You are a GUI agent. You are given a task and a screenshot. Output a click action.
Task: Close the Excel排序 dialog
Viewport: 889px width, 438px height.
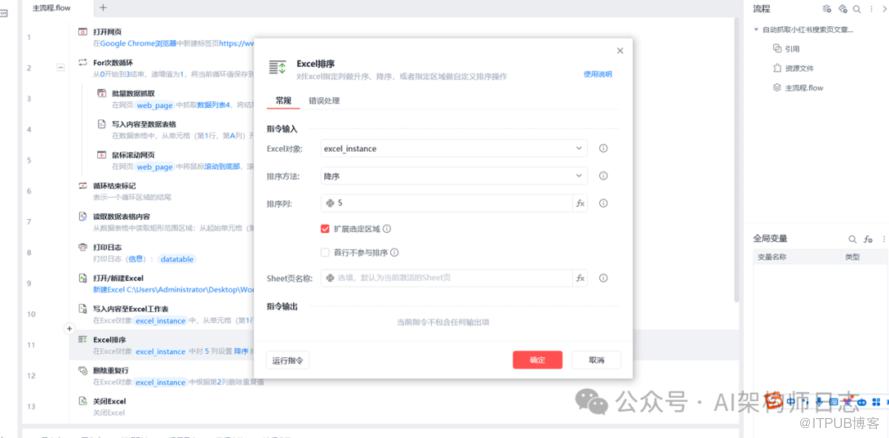(620, 51)
